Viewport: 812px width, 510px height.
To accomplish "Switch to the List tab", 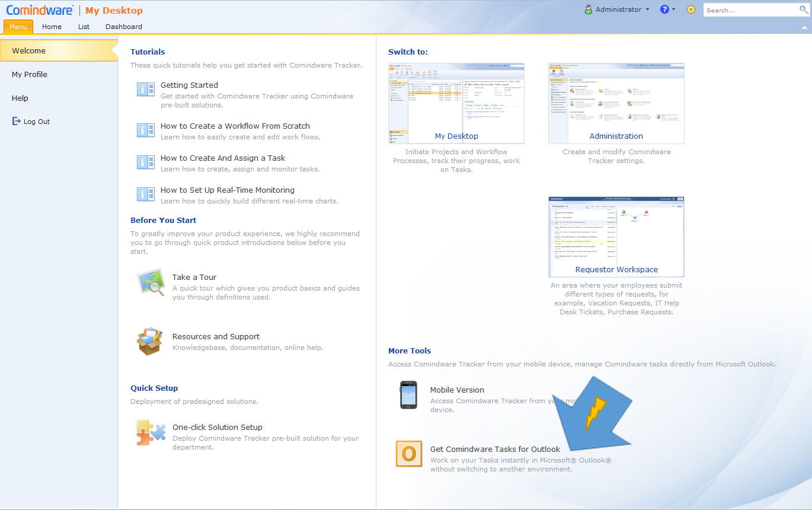I will (84, 27).
